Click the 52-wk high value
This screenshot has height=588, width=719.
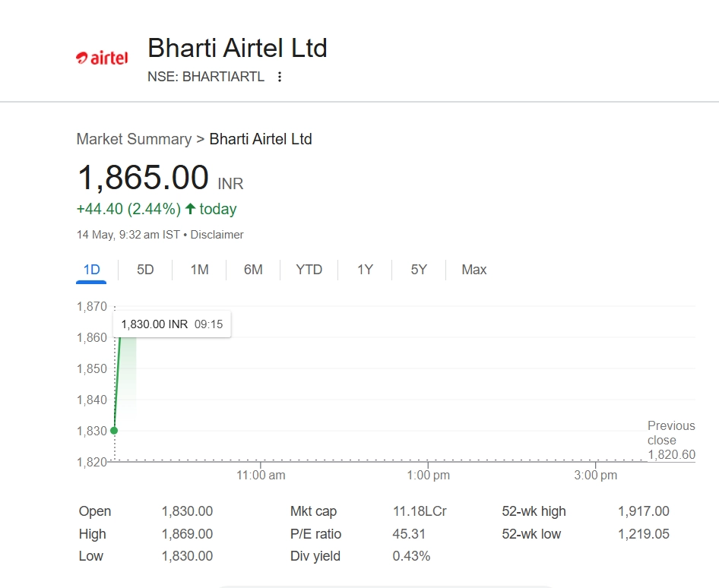[643, 511]
